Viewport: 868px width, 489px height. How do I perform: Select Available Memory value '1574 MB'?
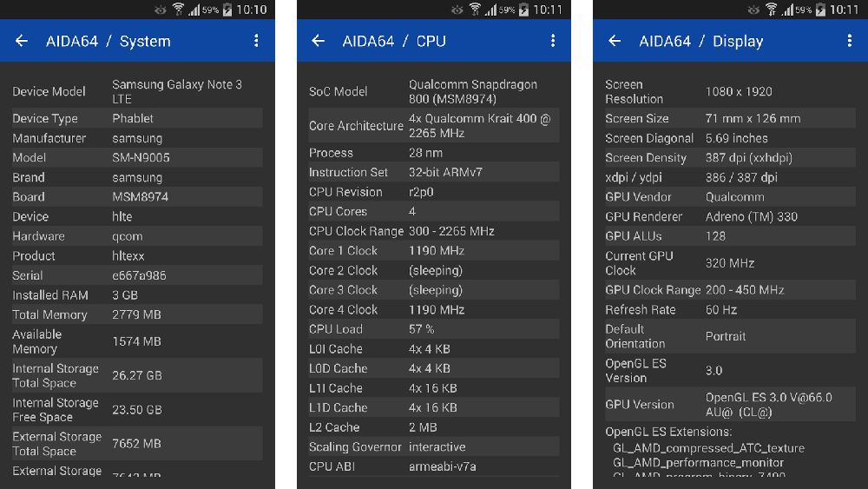136,341
